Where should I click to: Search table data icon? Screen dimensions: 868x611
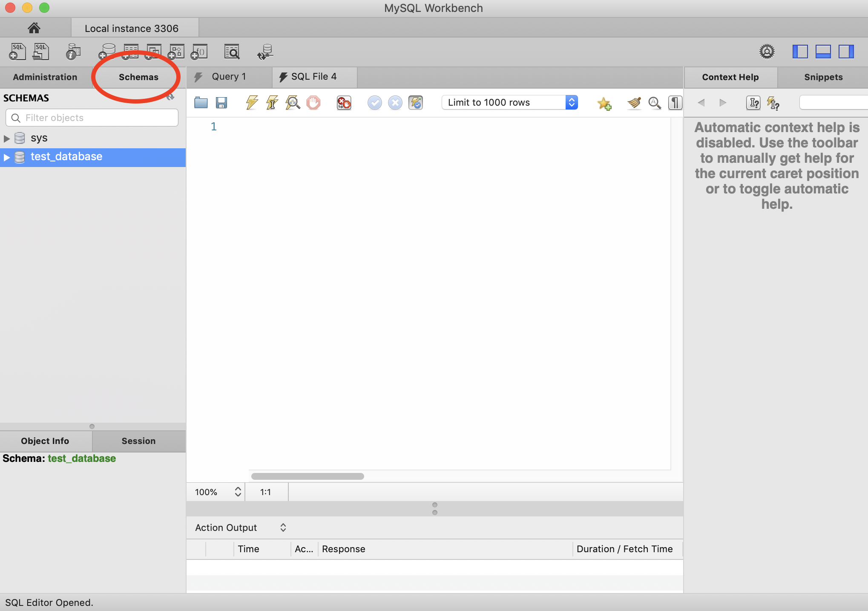[x=232, y=52]
